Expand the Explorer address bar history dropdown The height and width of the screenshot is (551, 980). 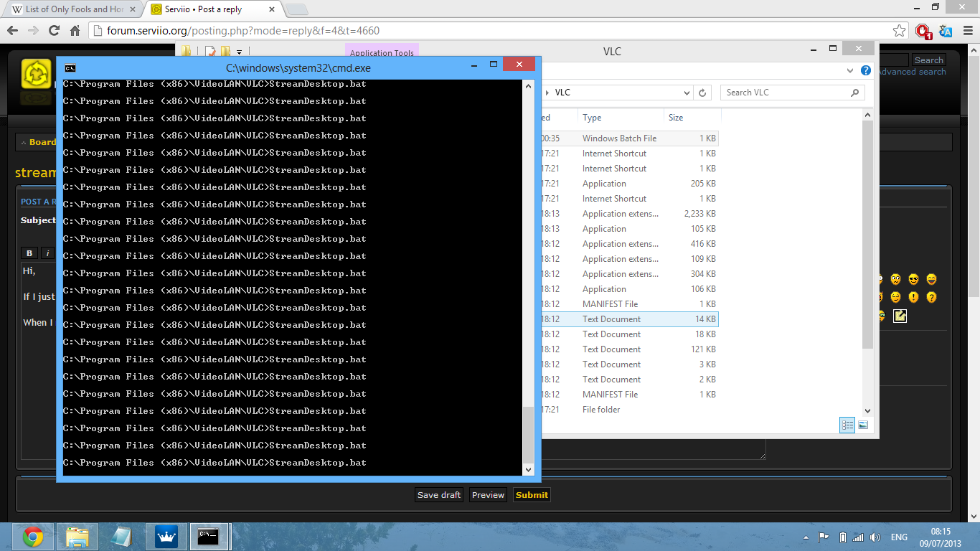(686, 93)
